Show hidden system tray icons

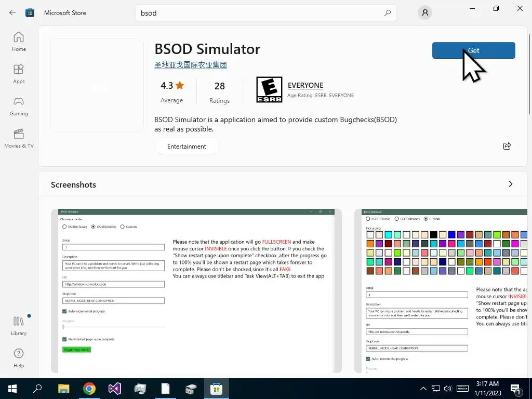click(x=423, y=389)
